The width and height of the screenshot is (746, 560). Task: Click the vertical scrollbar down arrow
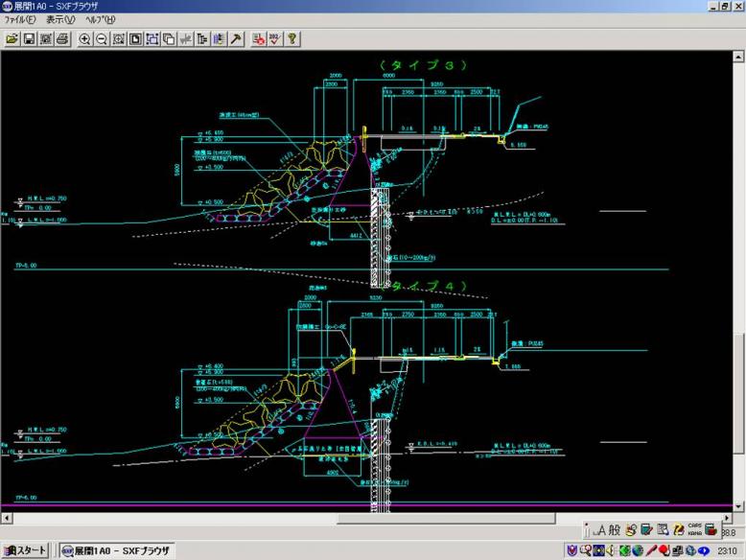[x=738, y=505]
